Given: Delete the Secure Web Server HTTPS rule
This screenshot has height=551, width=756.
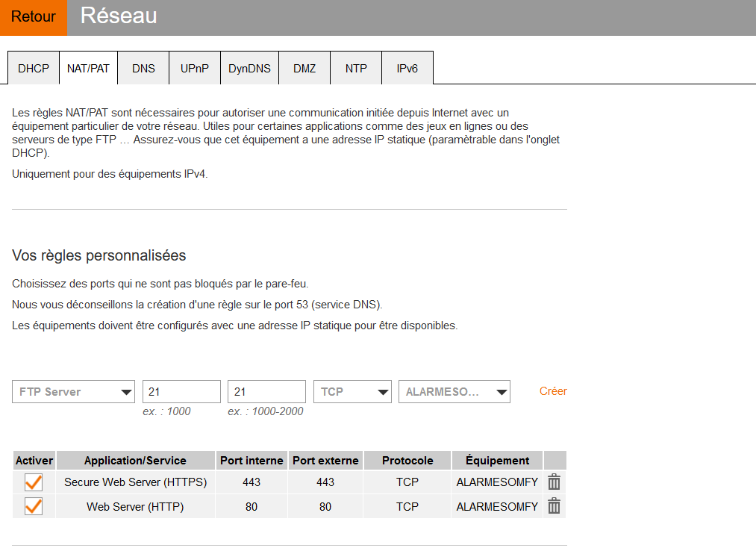Looking at the screenshot, I should pyautogui.click(x=554, y=482).
